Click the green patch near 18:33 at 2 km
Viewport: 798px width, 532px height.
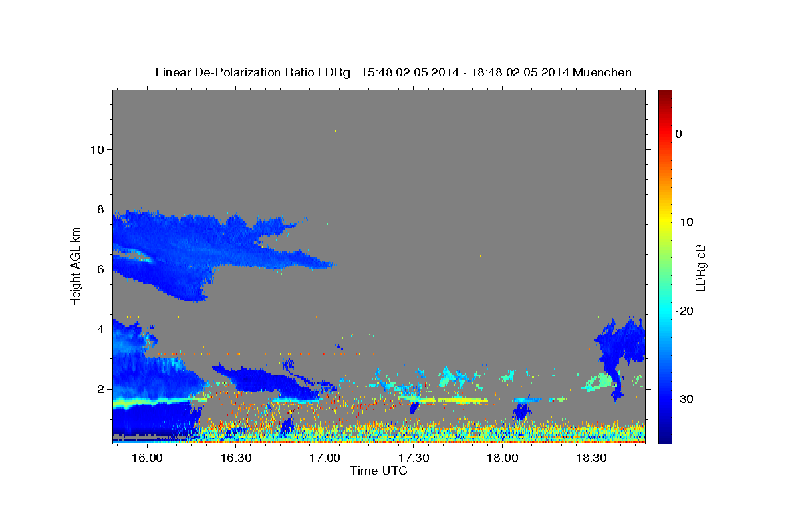pyautogui.click(x=598, y=382)
